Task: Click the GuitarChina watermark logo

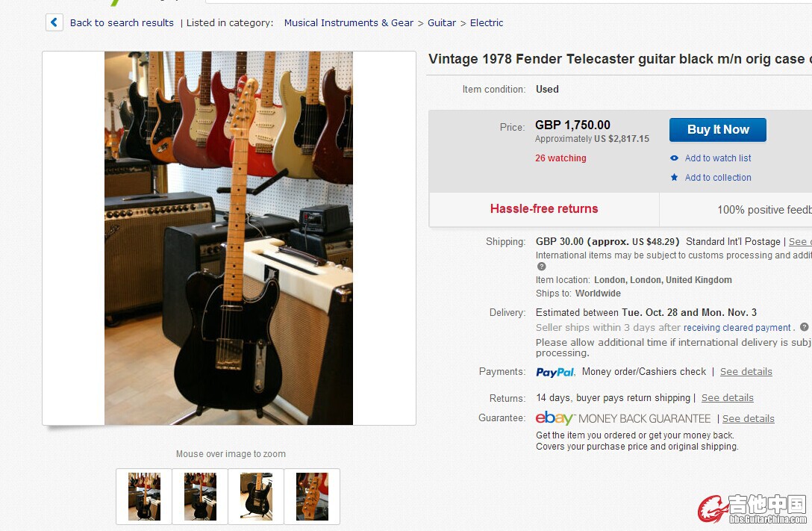Action: point(752,509)
